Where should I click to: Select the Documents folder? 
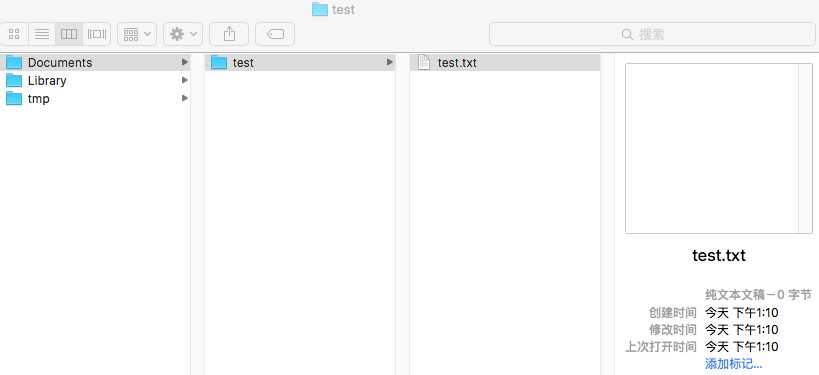(x=95, y=62)
